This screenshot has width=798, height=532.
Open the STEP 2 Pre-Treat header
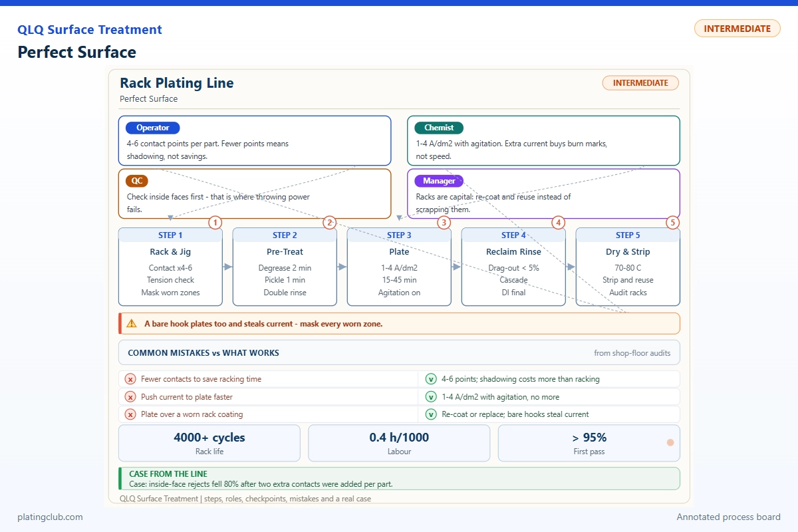[285, 235]
